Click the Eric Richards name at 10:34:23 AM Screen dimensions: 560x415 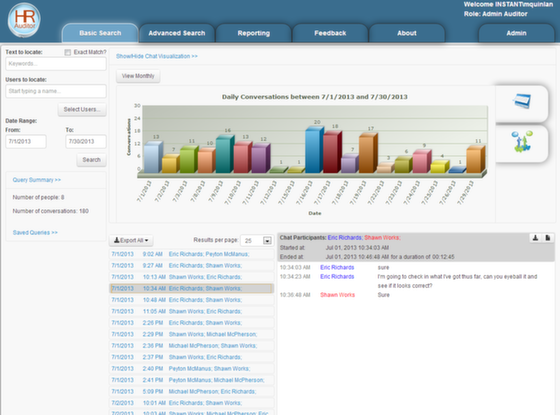pyautogui.click(x=337, y=277)
